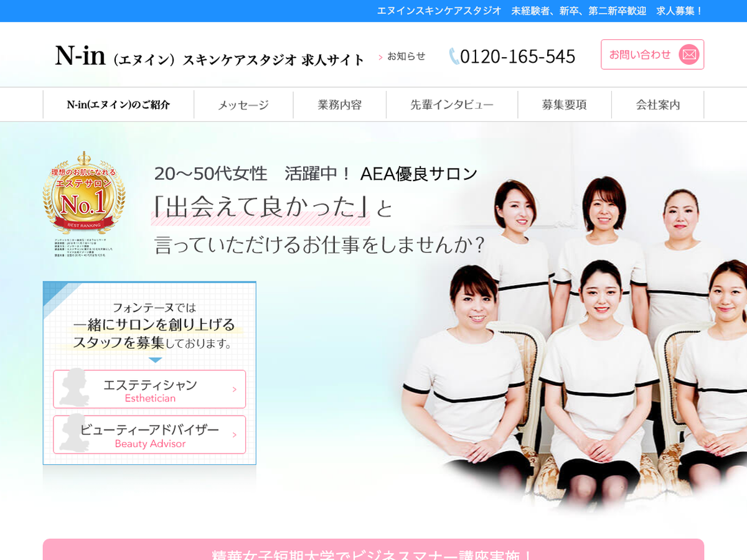Click the N-in スキンケアスタジオ site logo

coord(209,57)
